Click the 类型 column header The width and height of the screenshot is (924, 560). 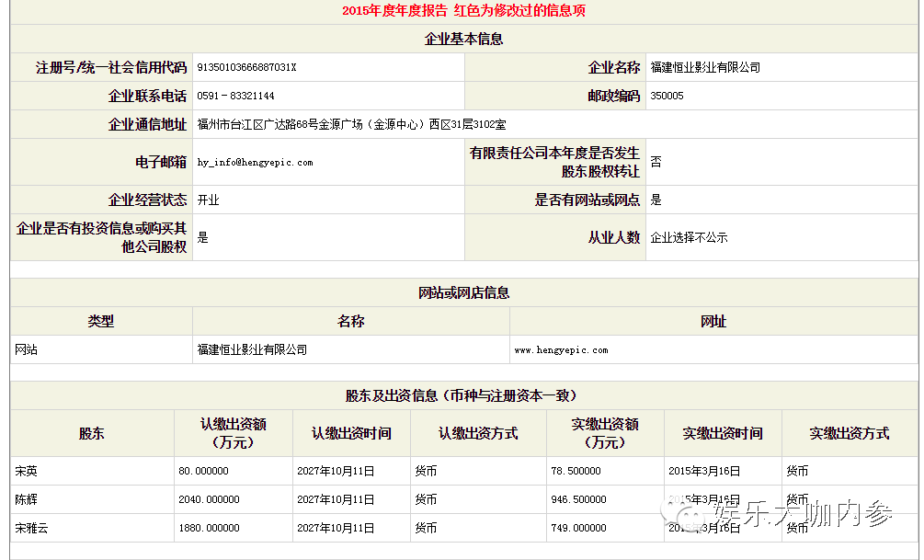click(101, 321)
